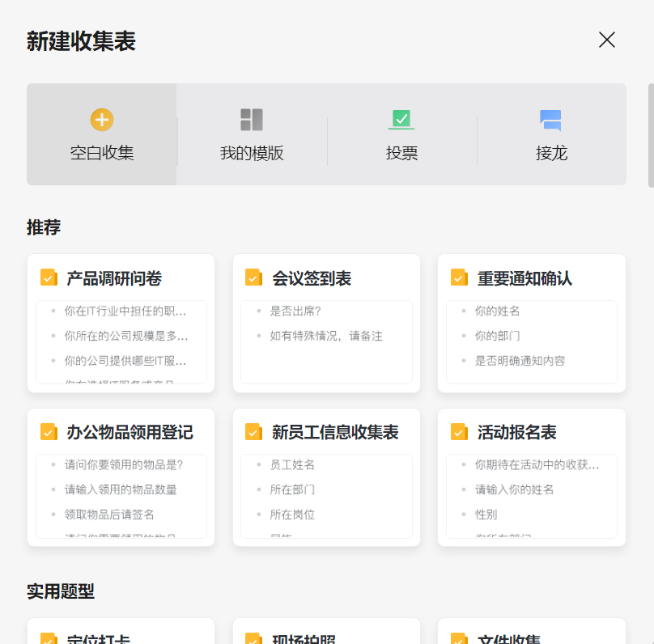Click the 如有特殊情况,请备注 preview item

click(x=325, y=336)
